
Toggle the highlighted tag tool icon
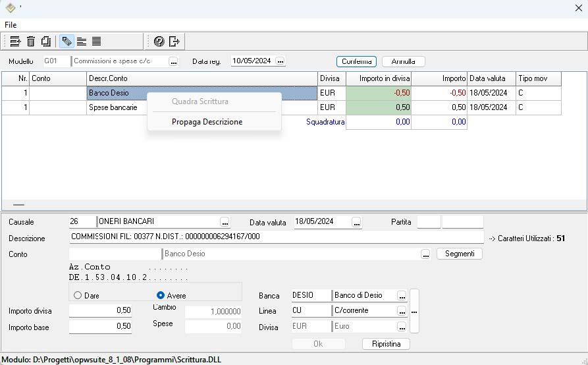pyautogui.click(x=67, y=42)
